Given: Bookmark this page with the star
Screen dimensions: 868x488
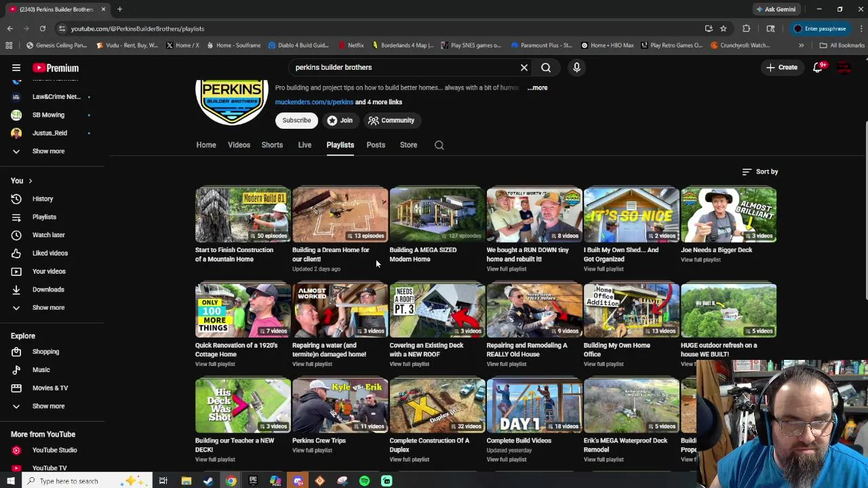Looking at the screenshot, I should [x=724, y=28].
